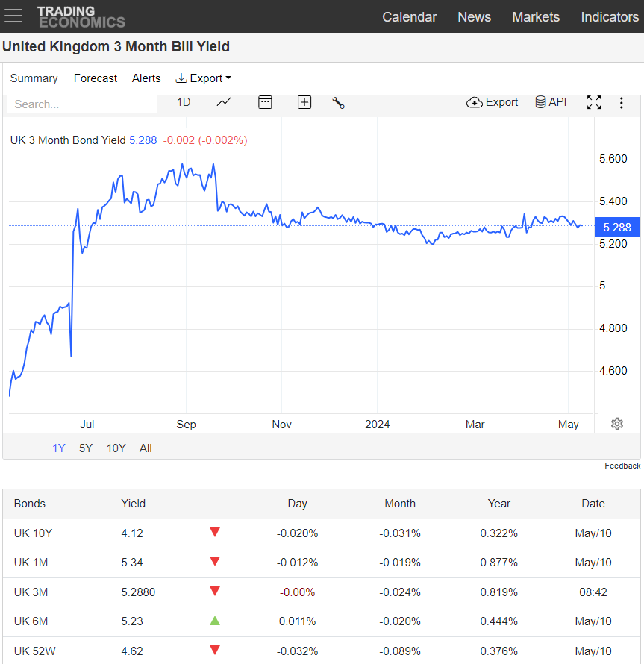
Task: Click the plus compare icon
Action: 304,102
